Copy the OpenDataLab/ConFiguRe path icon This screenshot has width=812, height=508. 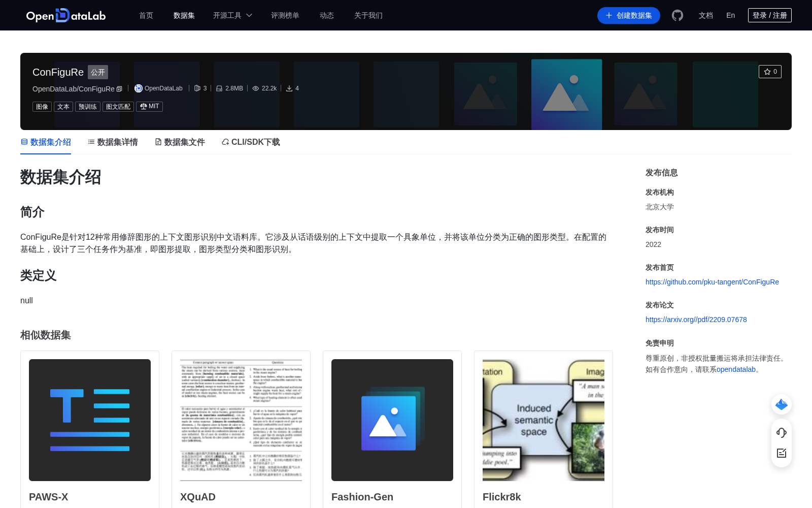click(119, 89)
